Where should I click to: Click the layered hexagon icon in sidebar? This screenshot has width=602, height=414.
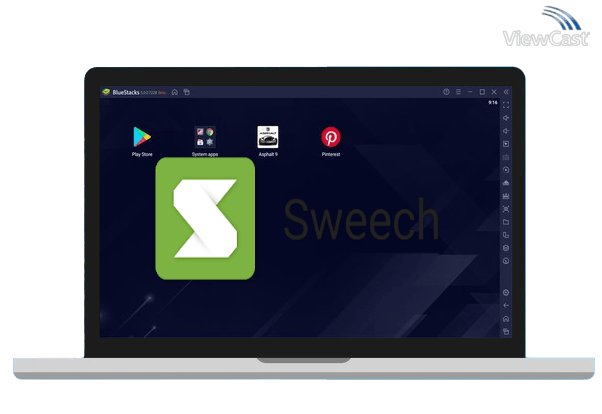(x=506, y=248)
